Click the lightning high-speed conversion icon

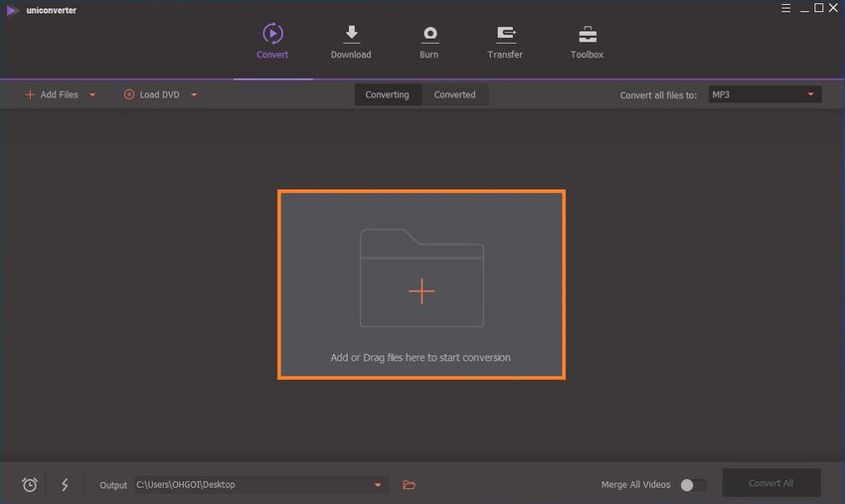point(66,484)
